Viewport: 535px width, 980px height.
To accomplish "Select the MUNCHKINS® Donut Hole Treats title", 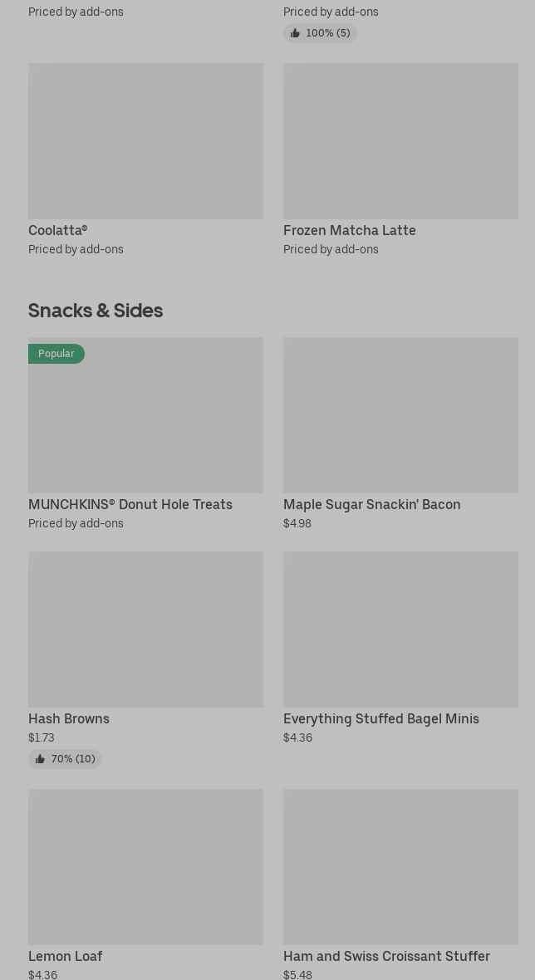I will pyautogui.click(x=130, y=504).
